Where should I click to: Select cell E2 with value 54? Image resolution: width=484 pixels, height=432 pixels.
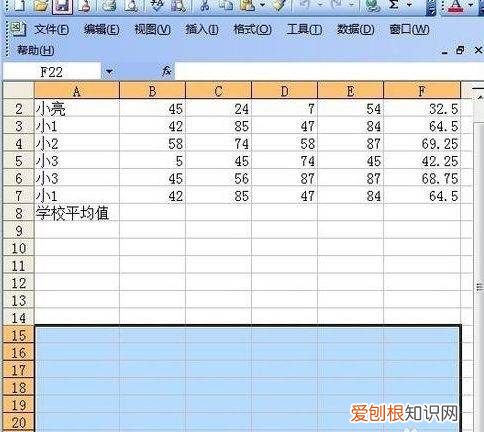click(350, 109)
